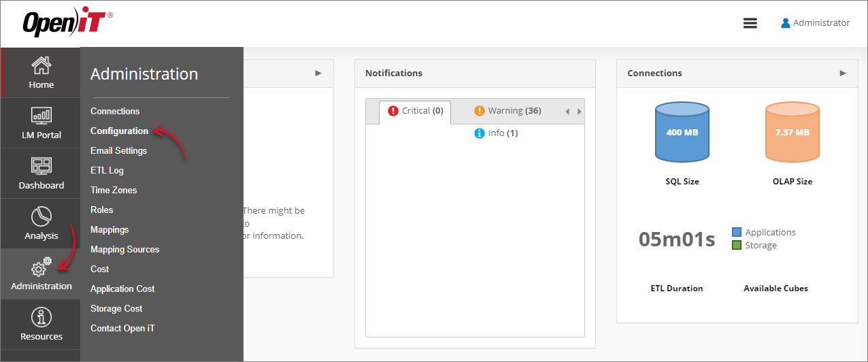
Task: Click the Storage legend label
Action: [x=761, y=245]
